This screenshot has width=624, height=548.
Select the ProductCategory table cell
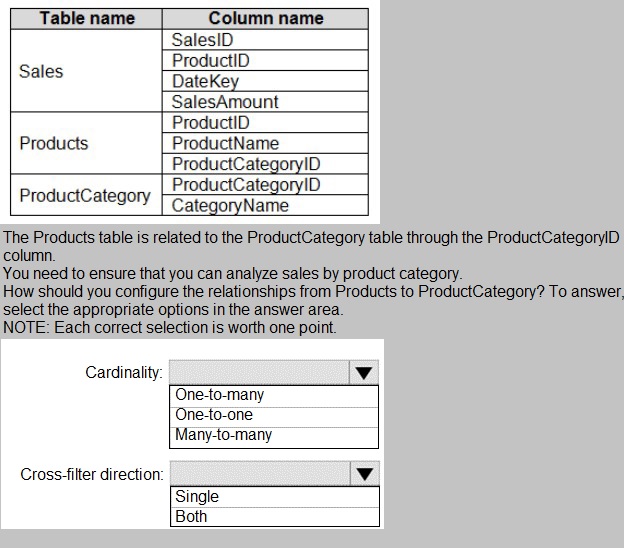point(86,195)
